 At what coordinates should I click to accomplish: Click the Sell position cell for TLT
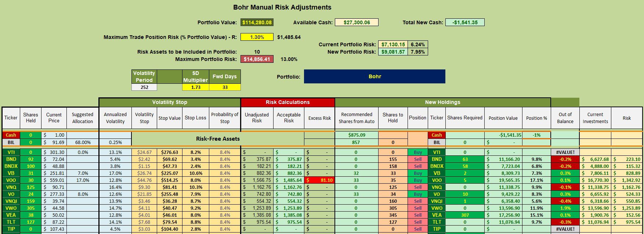417,222
